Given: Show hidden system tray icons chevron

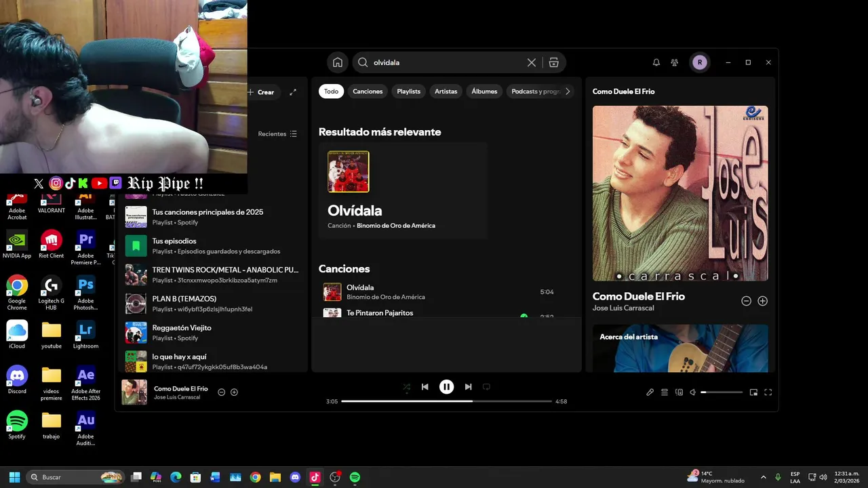Looking at the screenshot, I should (x=763, y=477).
